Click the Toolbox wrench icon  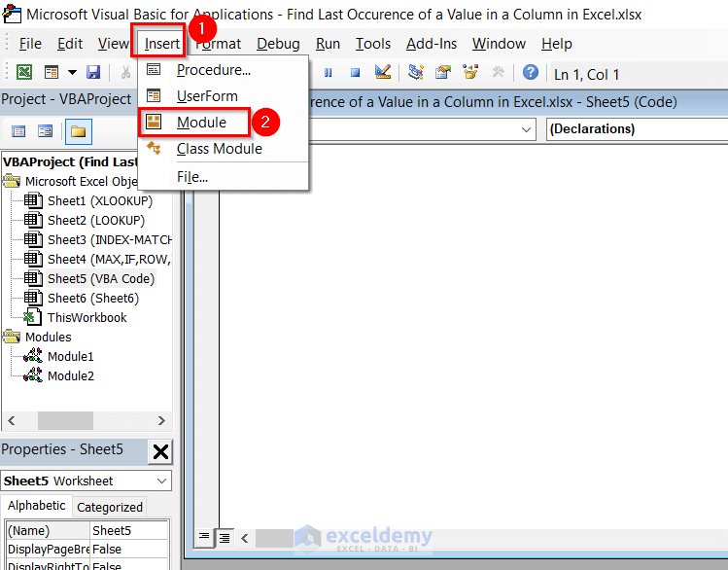pyautogui.click(x=499, y=72)
